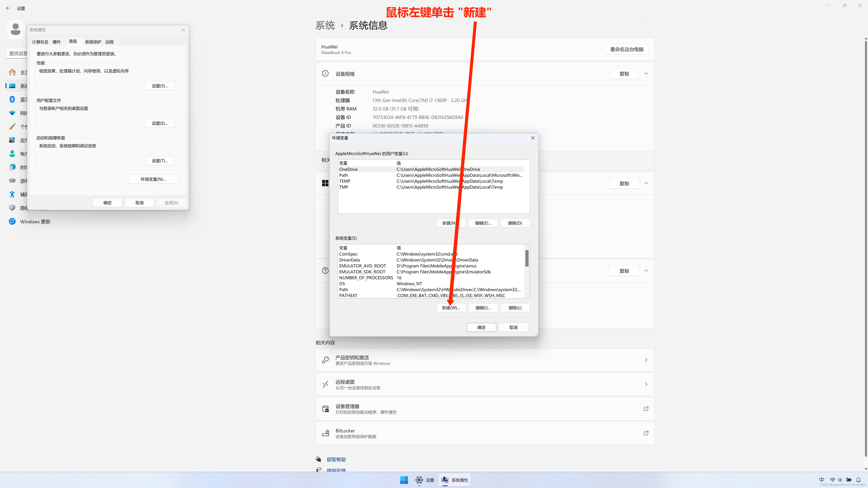
Task: Click the 系统属性 taskbar icon
Action: [x=454, y=480]
